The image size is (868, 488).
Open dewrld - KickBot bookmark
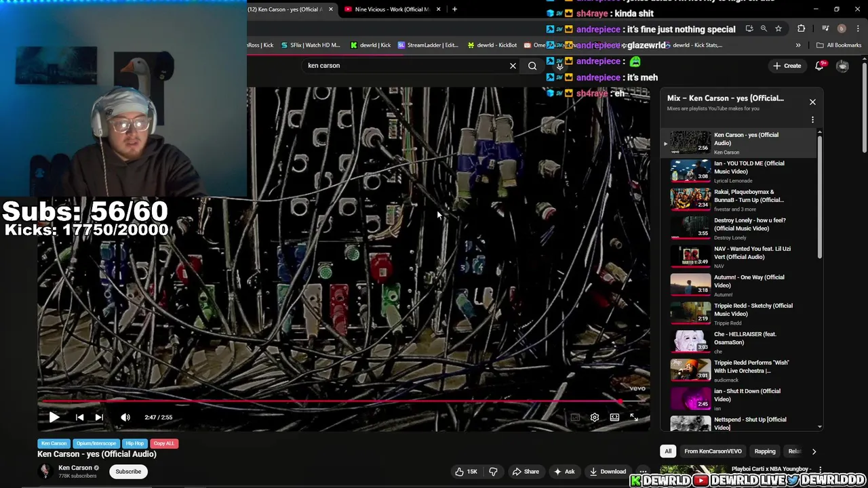(492, 45)
